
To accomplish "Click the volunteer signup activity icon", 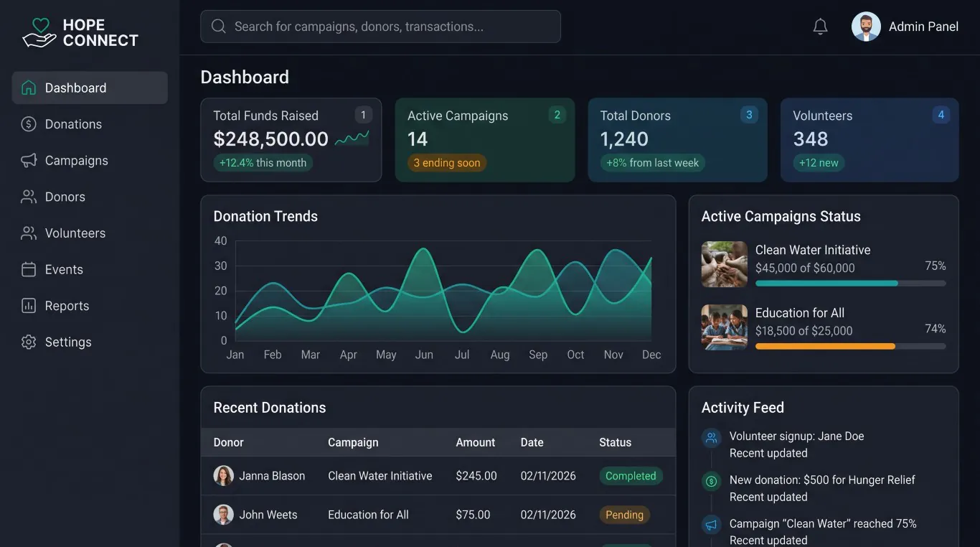I will pos(712,437).
